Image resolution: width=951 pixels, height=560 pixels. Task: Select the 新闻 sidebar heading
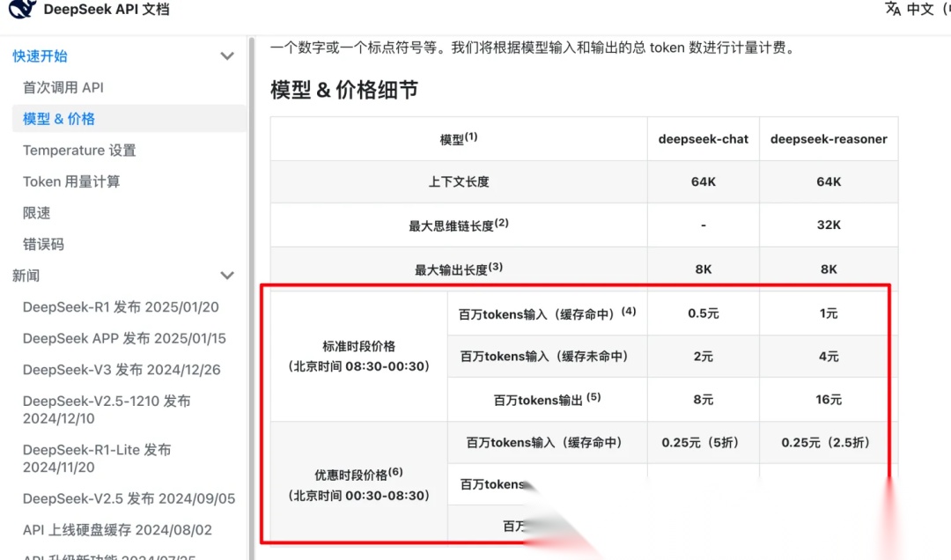pos(26,276)
